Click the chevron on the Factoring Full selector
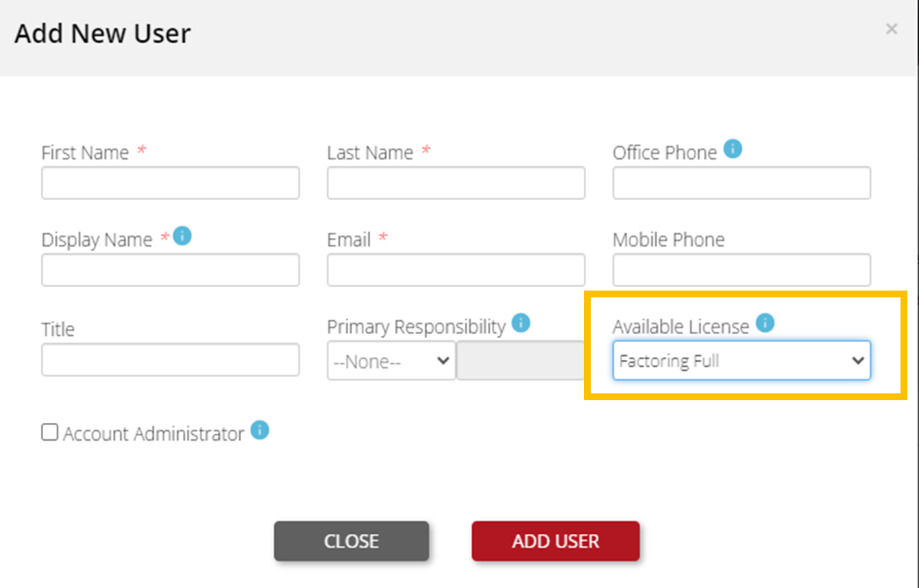This screenshot has height=588, width=919. tap(859, 360)
